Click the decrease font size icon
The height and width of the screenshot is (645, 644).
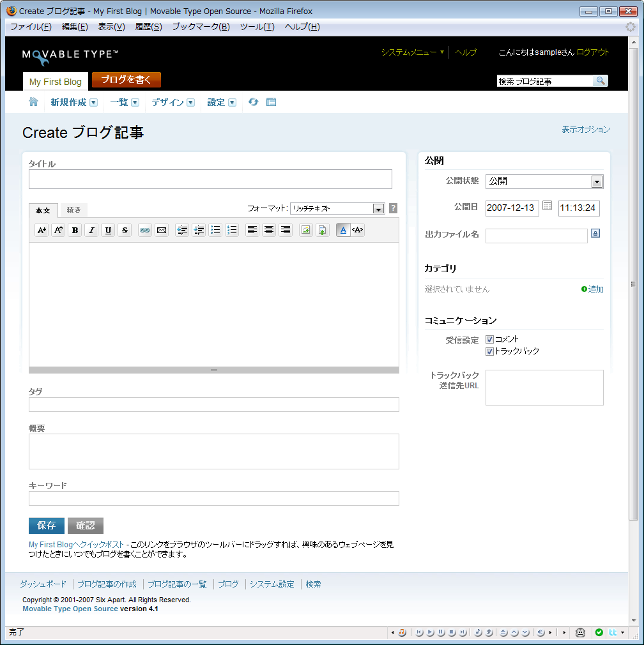point(42,230)
